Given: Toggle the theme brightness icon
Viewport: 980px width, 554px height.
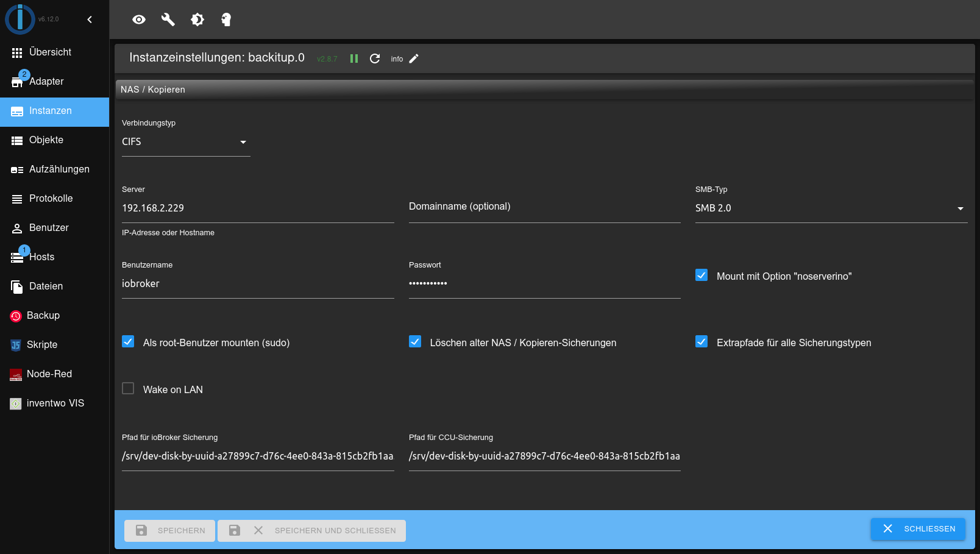Looking at the screenshot, I should point(197,20).
